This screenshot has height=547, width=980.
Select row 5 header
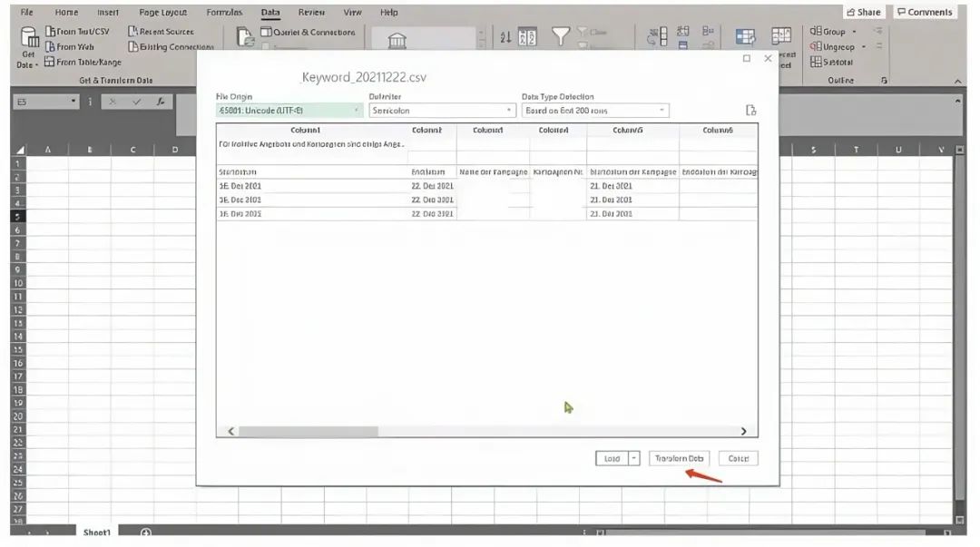(18, 216)
